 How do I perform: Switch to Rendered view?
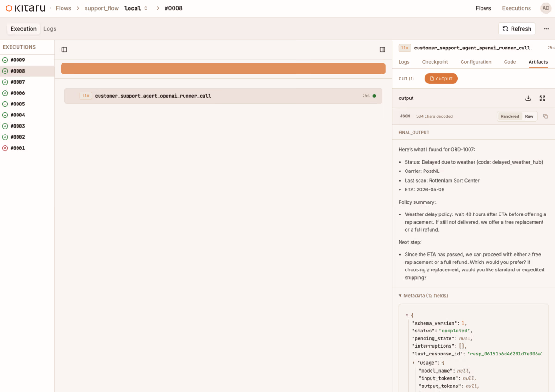(x=510, y=116)
